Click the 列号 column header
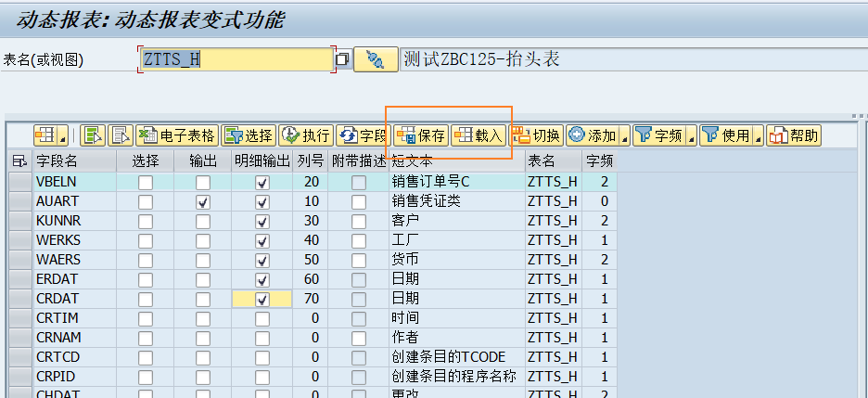 click(310, 161)
